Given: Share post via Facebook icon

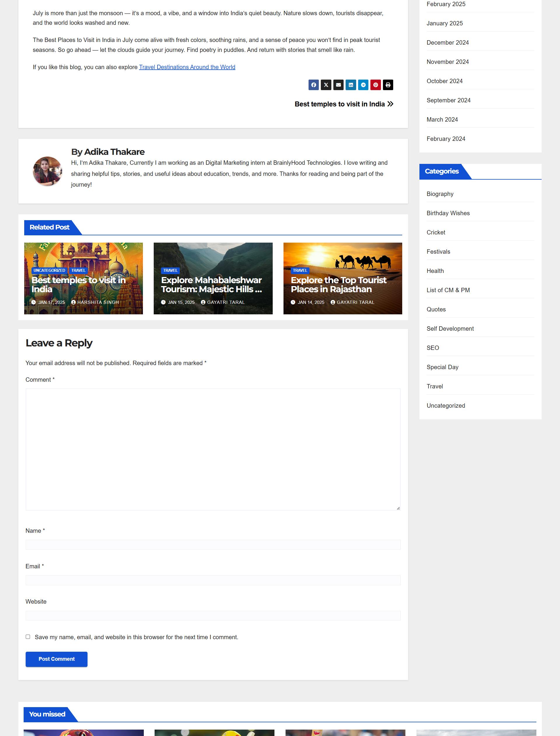Looking at the screenshot, I should point(313,85).
